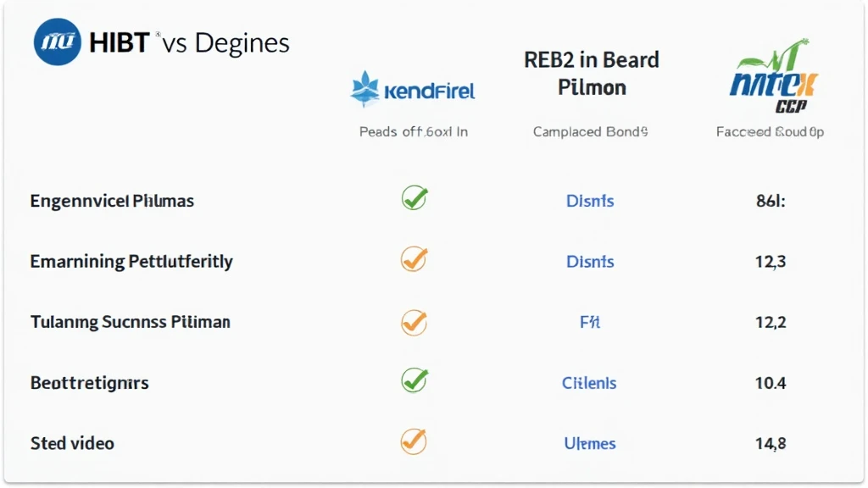Open the Ulemes link
This screenshot has width=868, height=488.
(x=590, y=443)
